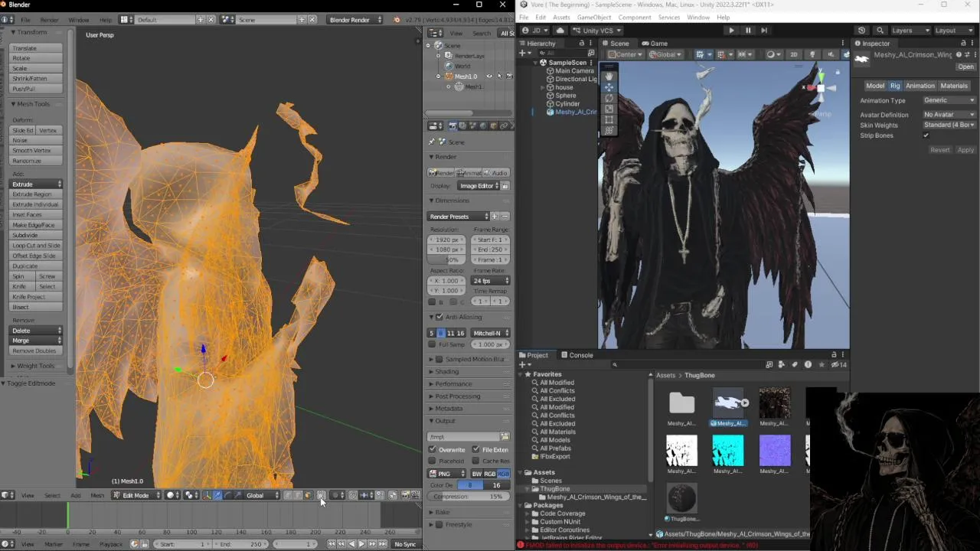Expand Blender Bake panel
980x551 pixels.
442,512
